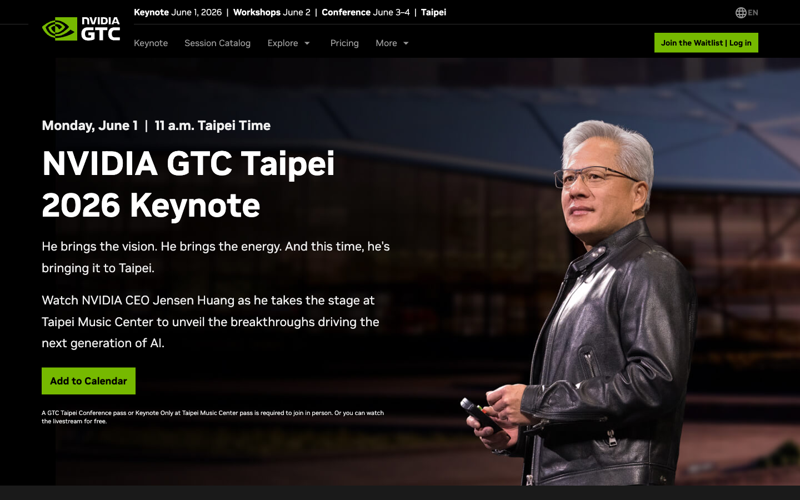Click the Conference June 3–4 banner text
The image size is (800, 500).
[365, 12]
